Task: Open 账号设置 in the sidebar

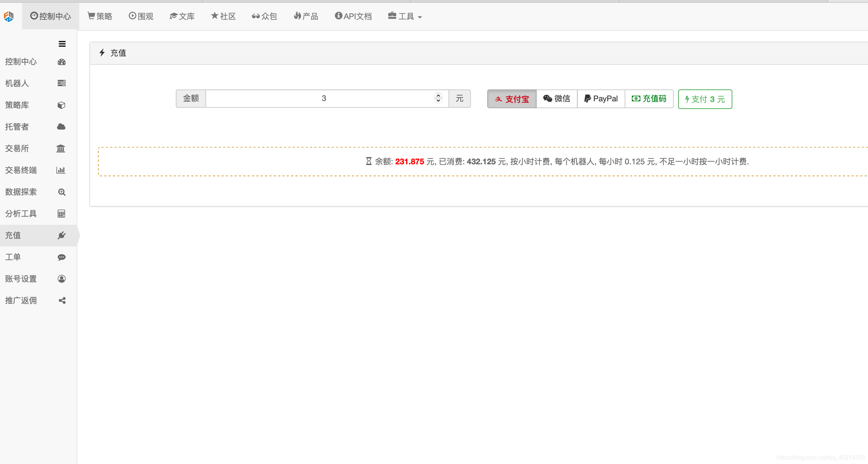Action: click(38, 279)
